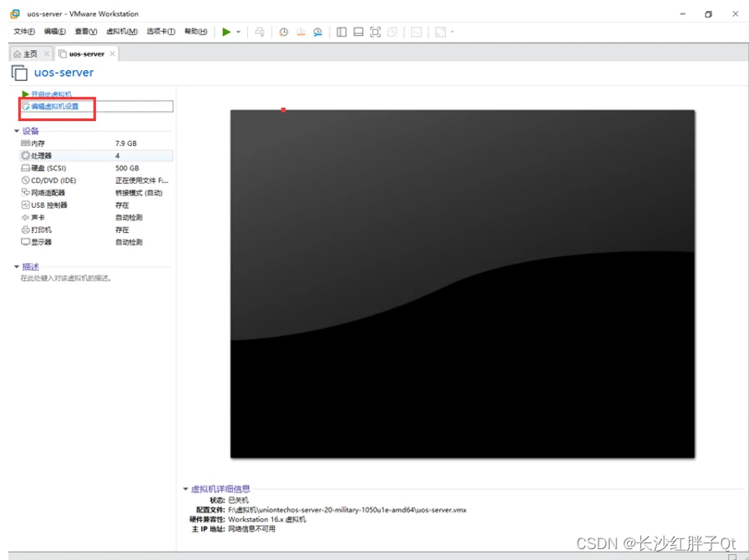Collapse the 描述 description section
The width and height of the screenshot is (749, 560).
(x=17, y=267)
